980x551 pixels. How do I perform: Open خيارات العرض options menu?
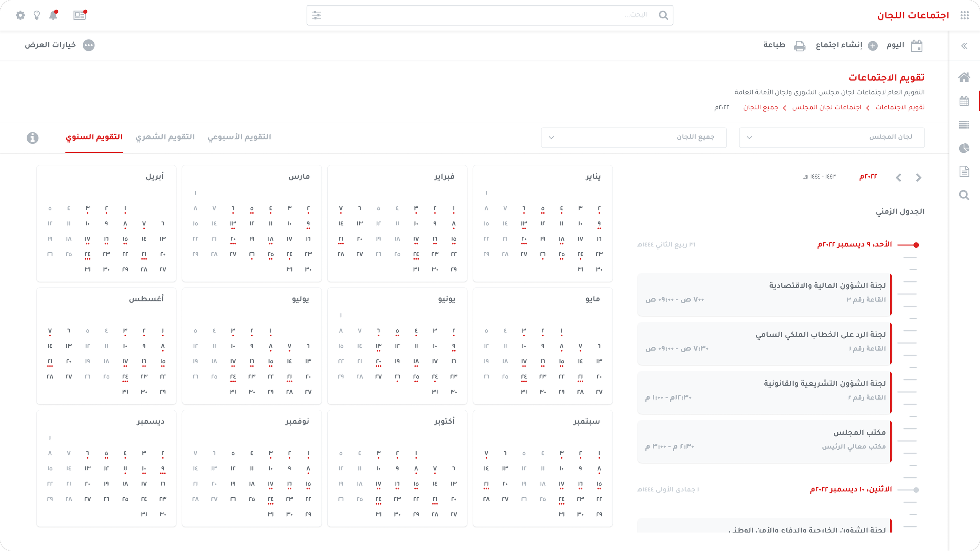[89, 45]
